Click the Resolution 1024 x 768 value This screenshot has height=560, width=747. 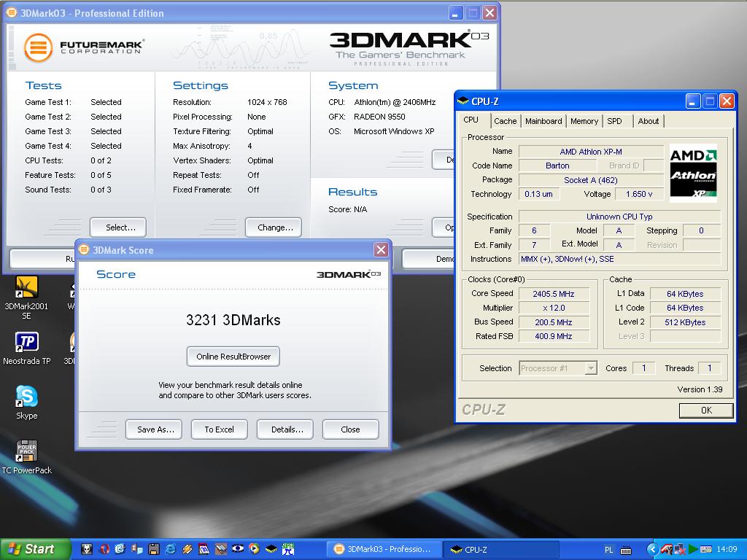point(267,102)
